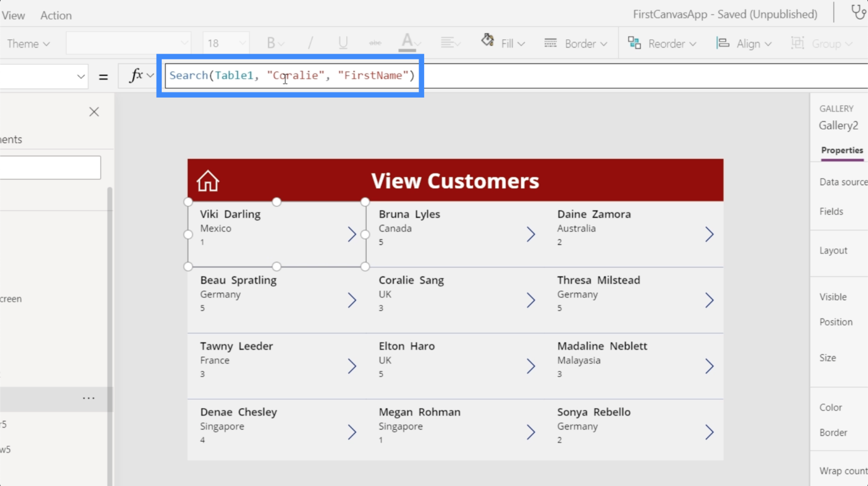
Task: Open the View menu
Action: pos(13,15)
